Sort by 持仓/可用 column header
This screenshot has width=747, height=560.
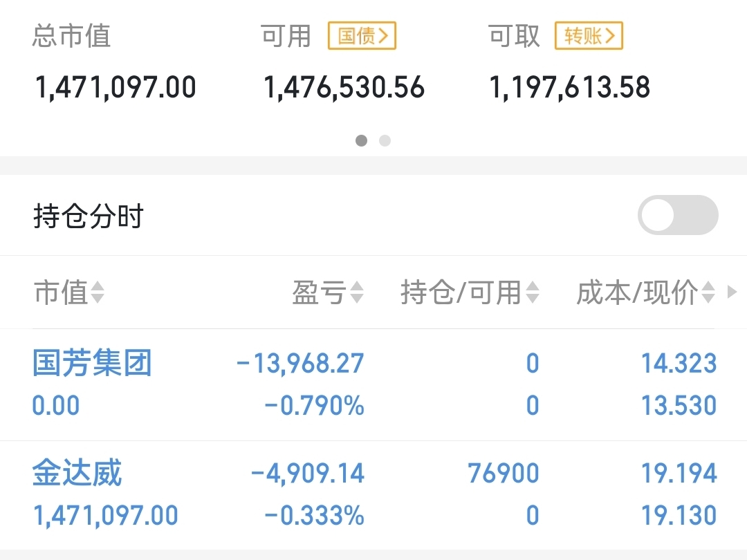(470, 292)
